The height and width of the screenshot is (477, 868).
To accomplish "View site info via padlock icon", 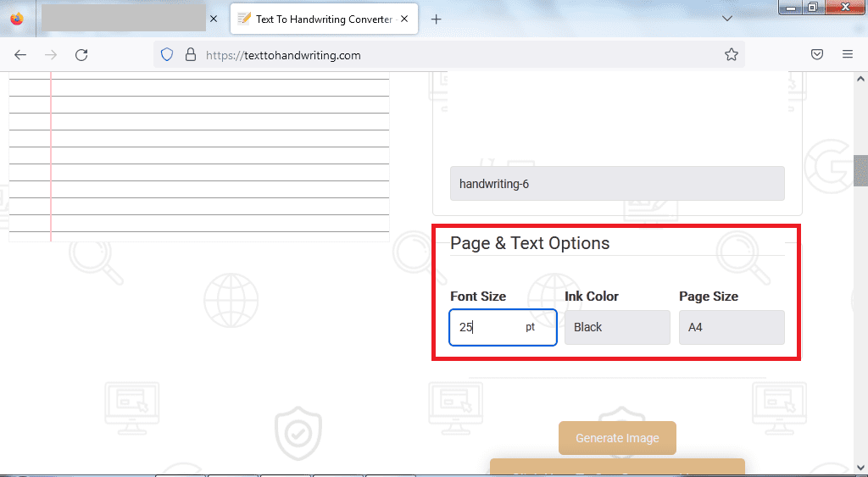I will (x=191, y=55).
